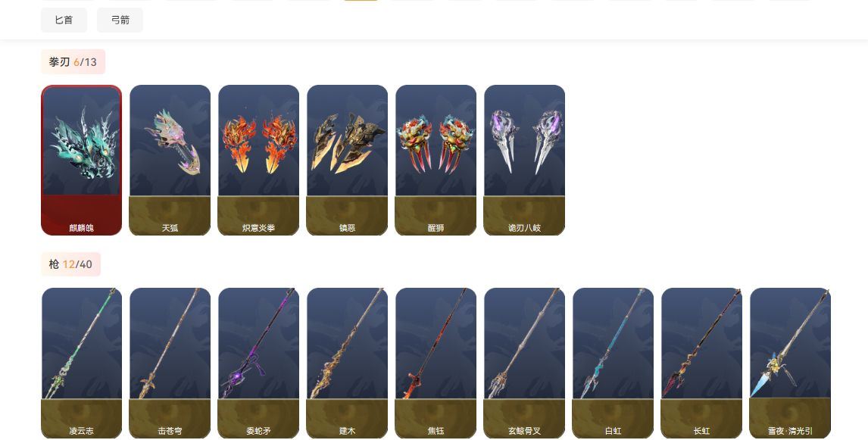
Task: Open the 建木 golden spear skin
Action: point(347,363)
